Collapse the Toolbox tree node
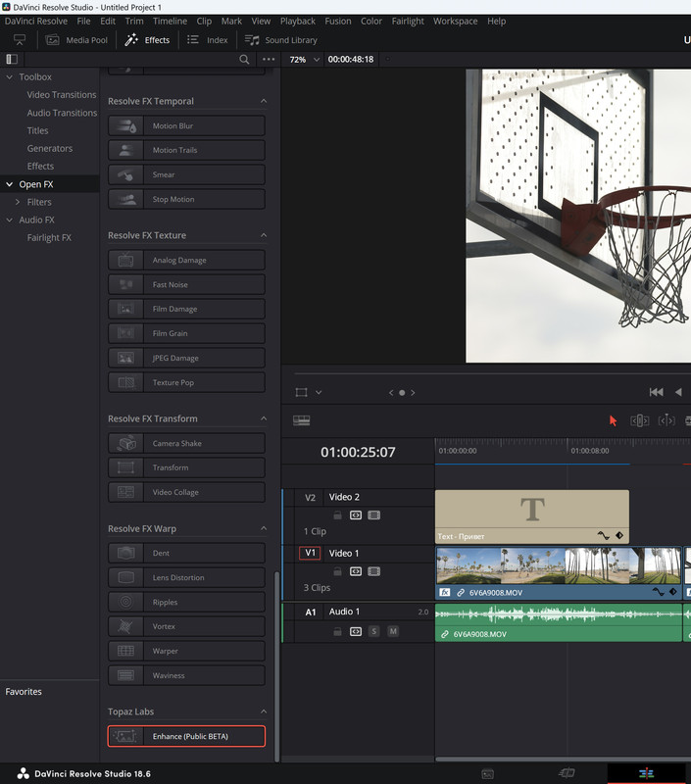The width and height of the screenshot is (691, 784). (9, 77)
